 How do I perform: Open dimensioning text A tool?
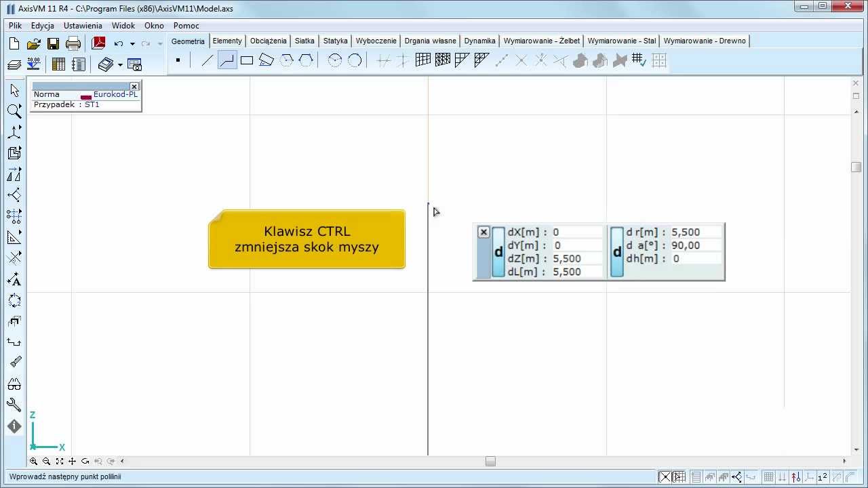(14, 279)
